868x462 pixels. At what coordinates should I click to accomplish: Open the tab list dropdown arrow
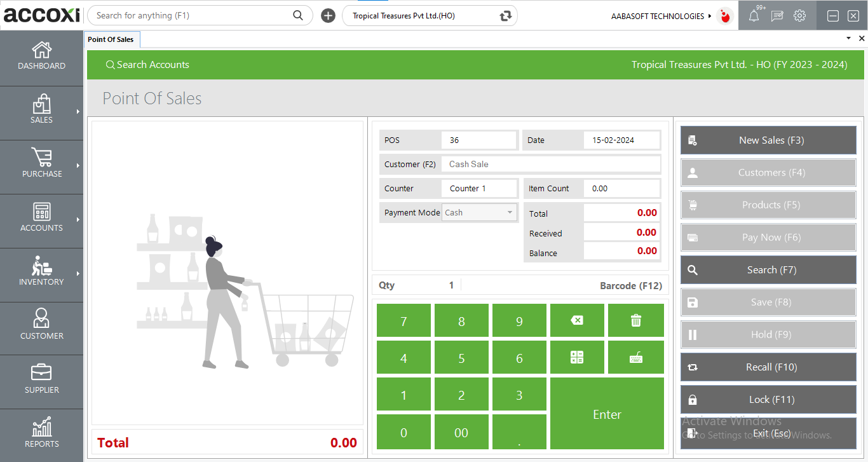[848, 38]
